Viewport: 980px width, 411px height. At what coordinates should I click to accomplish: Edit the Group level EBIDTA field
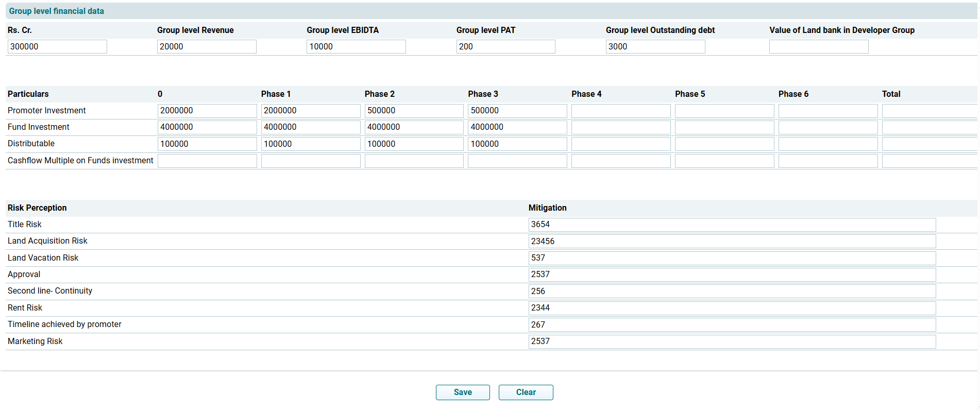356,47
